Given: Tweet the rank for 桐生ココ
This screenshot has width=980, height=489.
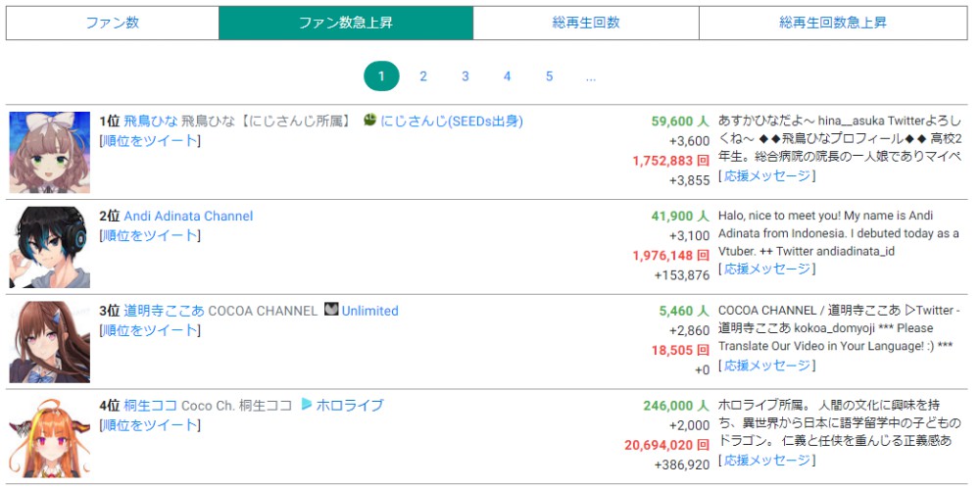Looking at the screenshot, I should pos(150,425).
